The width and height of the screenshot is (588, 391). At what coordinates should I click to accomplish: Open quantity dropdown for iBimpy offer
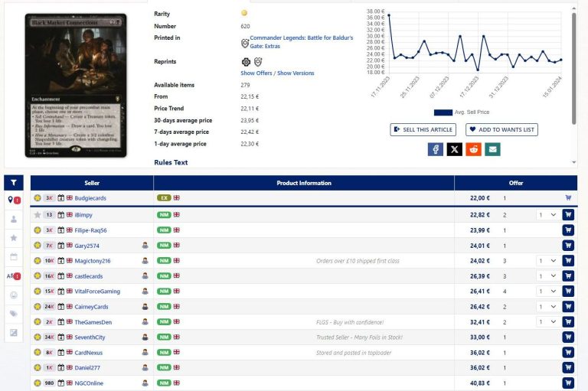(x=547, y=215)
